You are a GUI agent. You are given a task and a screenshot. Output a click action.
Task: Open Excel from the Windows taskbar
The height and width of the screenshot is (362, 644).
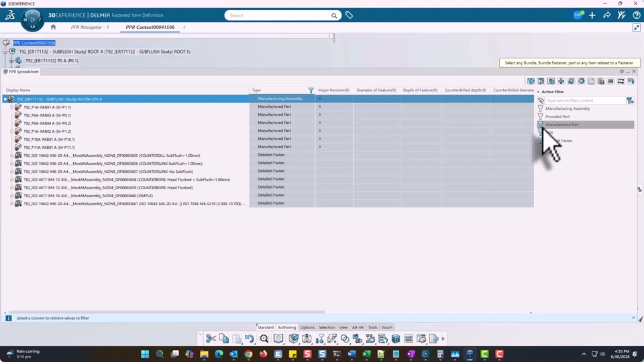point(366,354)
